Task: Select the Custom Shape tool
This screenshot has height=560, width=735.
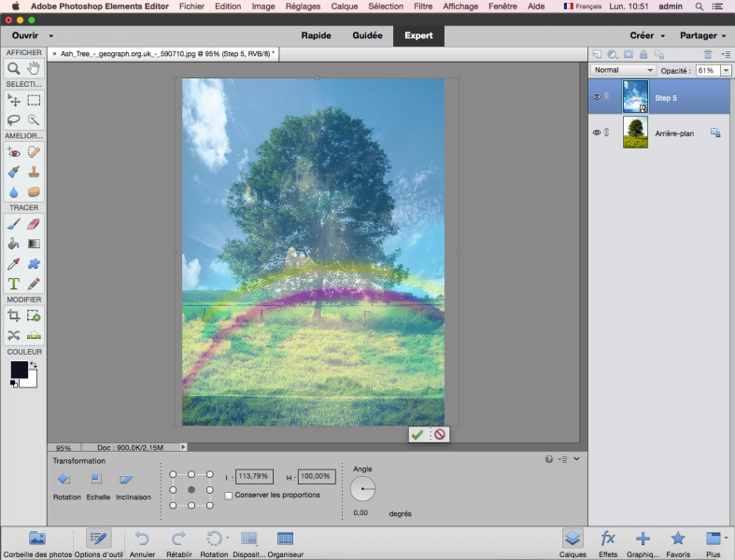Action: [x=34, y=264]
